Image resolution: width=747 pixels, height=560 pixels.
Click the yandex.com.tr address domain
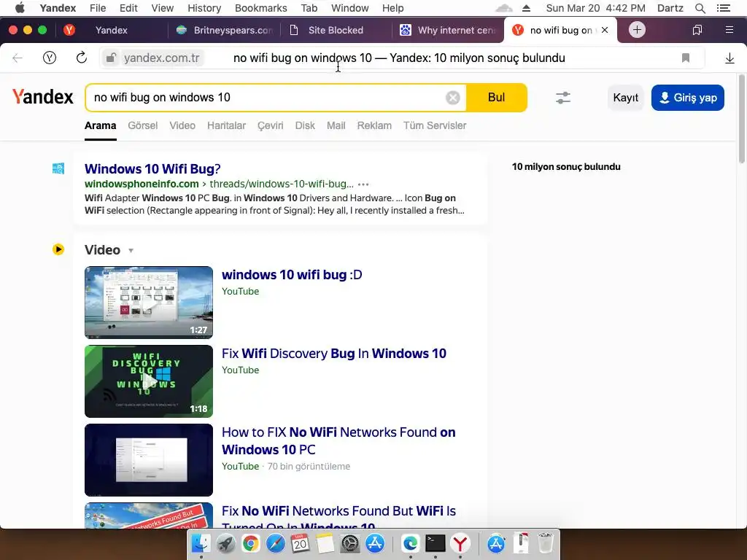tap(161, 58)
